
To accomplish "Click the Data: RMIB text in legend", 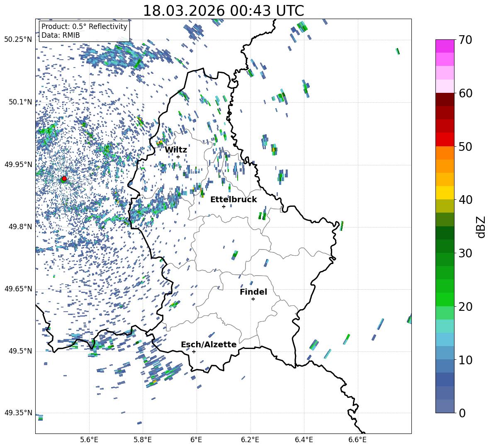I will point(61,35).
